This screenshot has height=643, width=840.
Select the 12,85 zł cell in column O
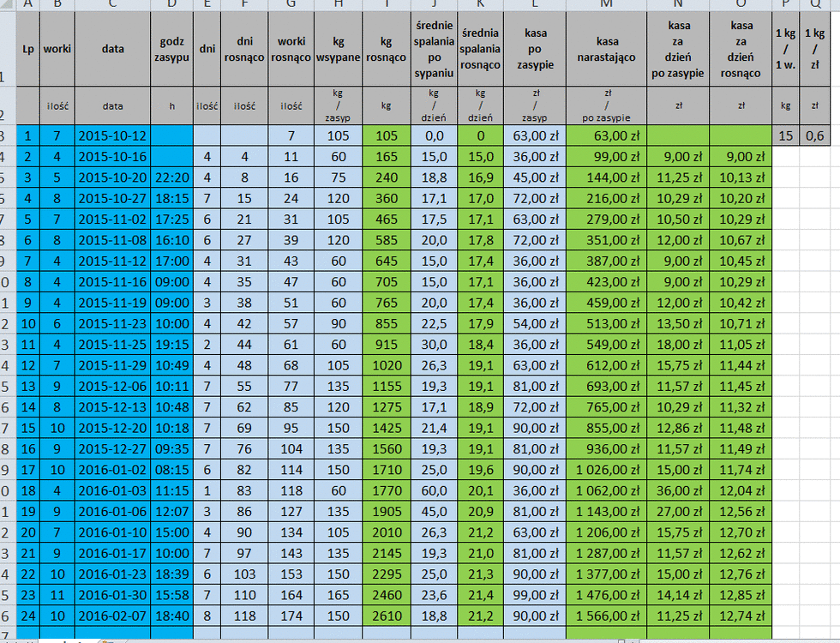[x=741, y=594]
